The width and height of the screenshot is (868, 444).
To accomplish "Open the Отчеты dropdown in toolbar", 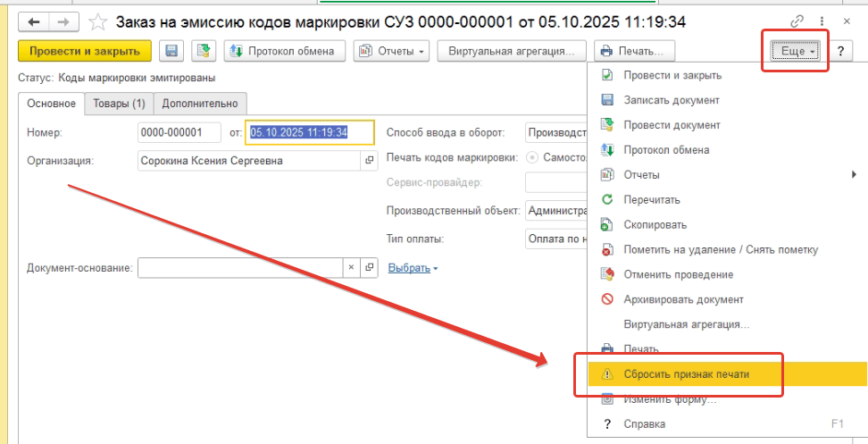I will point(392,52).
